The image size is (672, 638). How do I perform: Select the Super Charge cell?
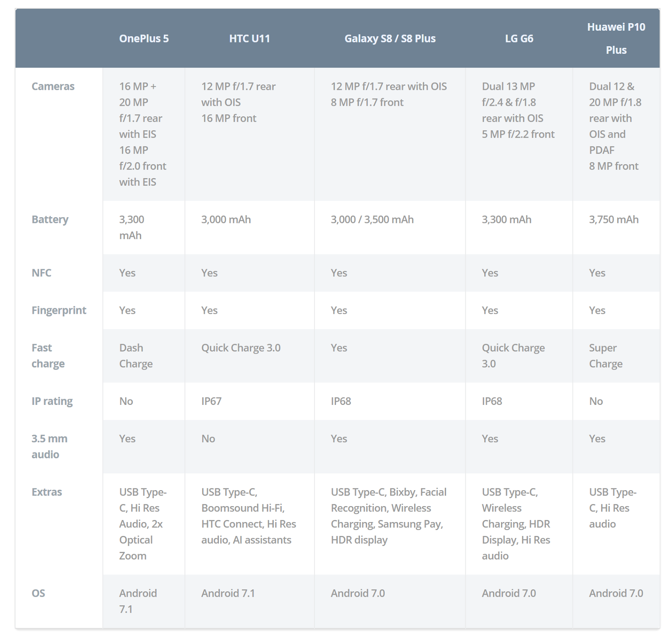pyautogui.click(x=606, y=356)
